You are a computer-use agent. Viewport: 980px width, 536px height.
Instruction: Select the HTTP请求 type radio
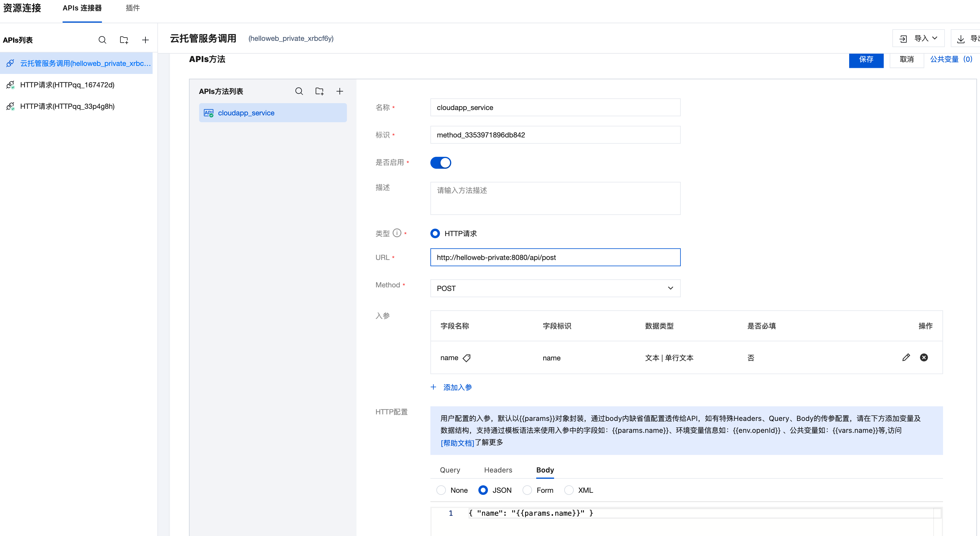pos(435,233)
